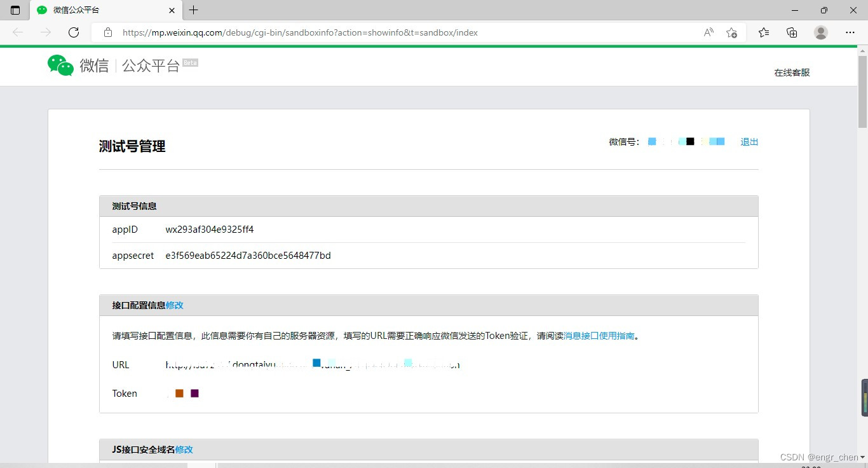
Task: Add this page to favorites
Action: (x=731, y=32)
